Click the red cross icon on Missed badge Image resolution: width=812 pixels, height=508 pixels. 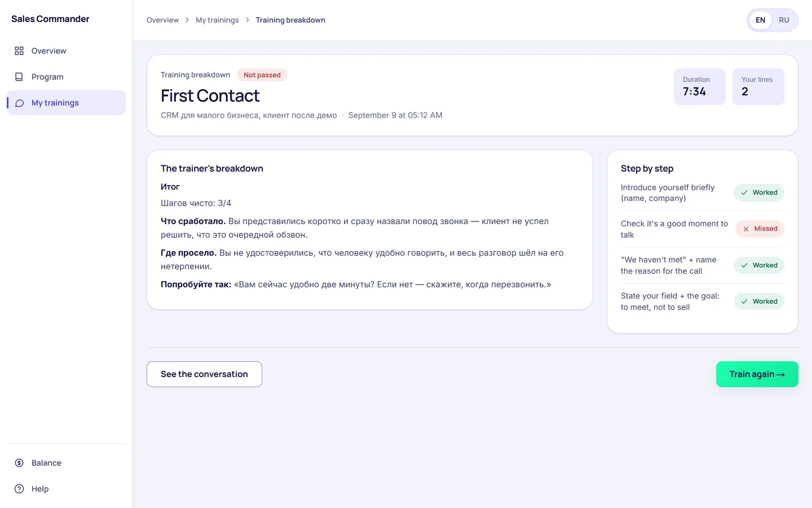point(746,229)
